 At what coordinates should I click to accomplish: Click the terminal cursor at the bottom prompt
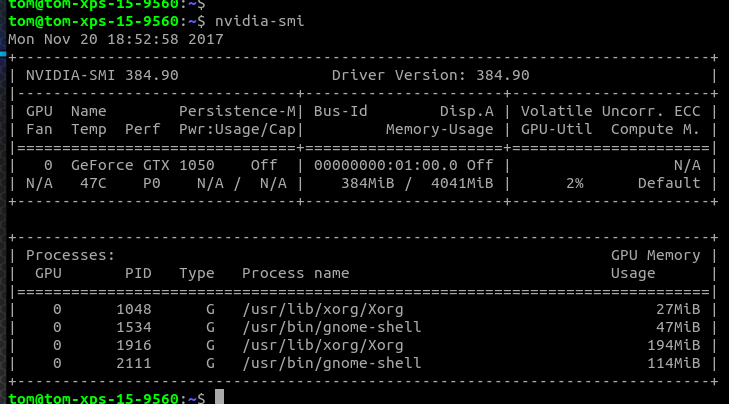point(219,398)
